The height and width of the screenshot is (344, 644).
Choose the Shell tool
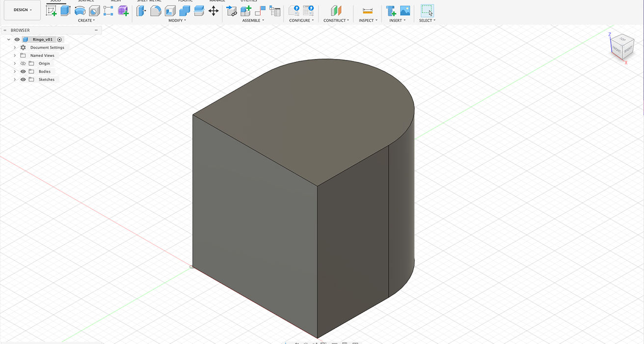[x=170, y=10]
